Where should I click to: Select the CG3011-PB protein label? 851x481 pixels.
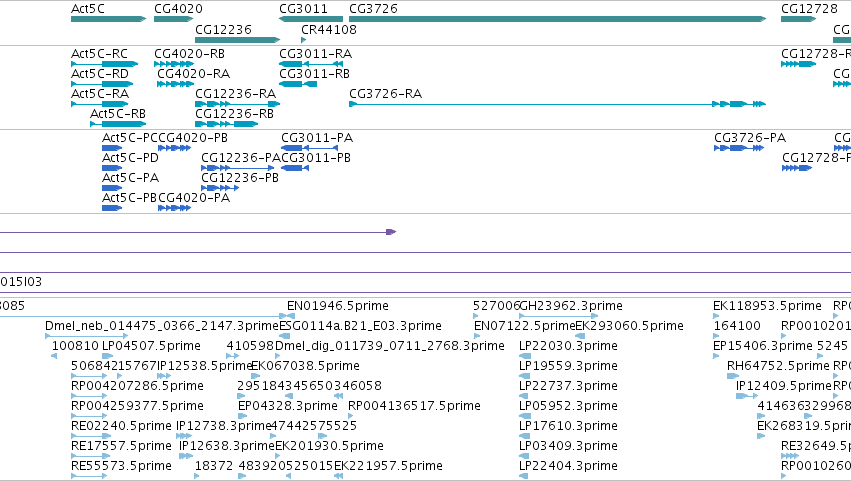(316, 157)
